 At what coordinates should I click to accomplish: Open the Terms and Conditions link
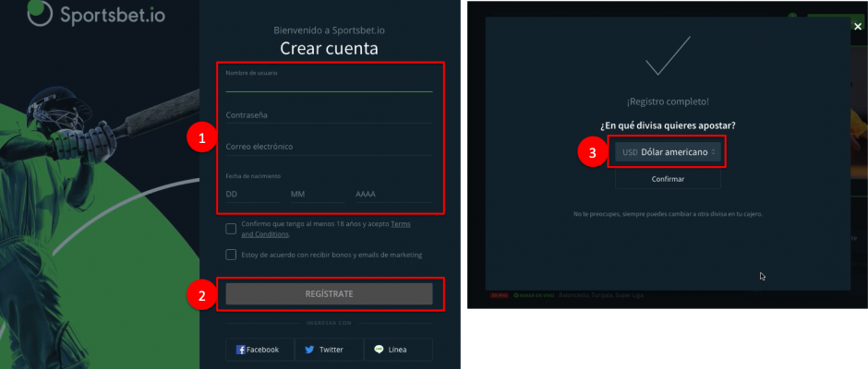pos(326,229)
